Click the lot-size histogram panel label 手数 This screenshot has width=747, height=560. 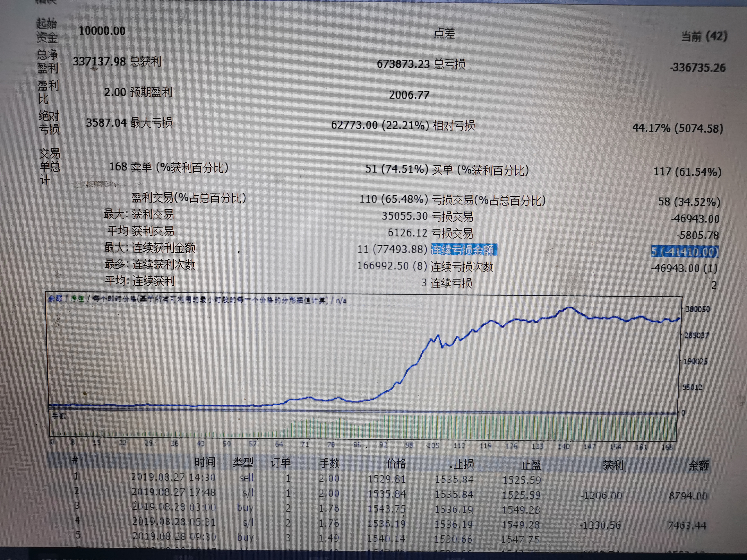[x=59, y=416]
